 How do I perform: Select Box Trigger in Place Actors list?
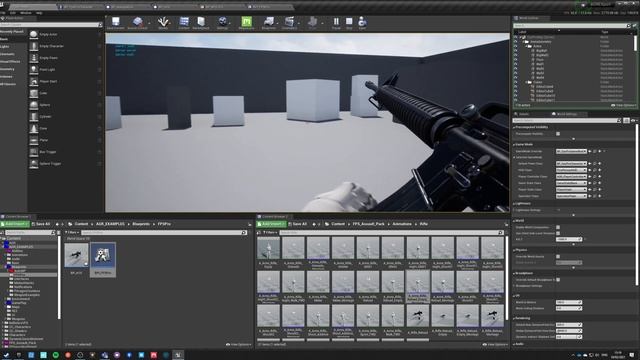pos(65,152)
